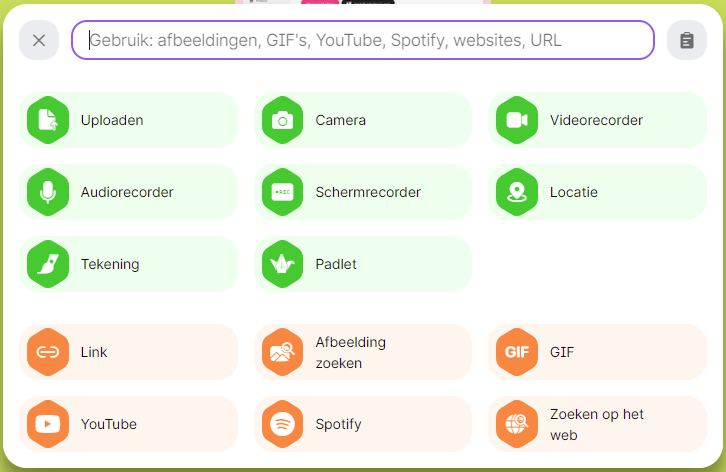Click the Schermrecorder label text

click(x=368, y=192)
